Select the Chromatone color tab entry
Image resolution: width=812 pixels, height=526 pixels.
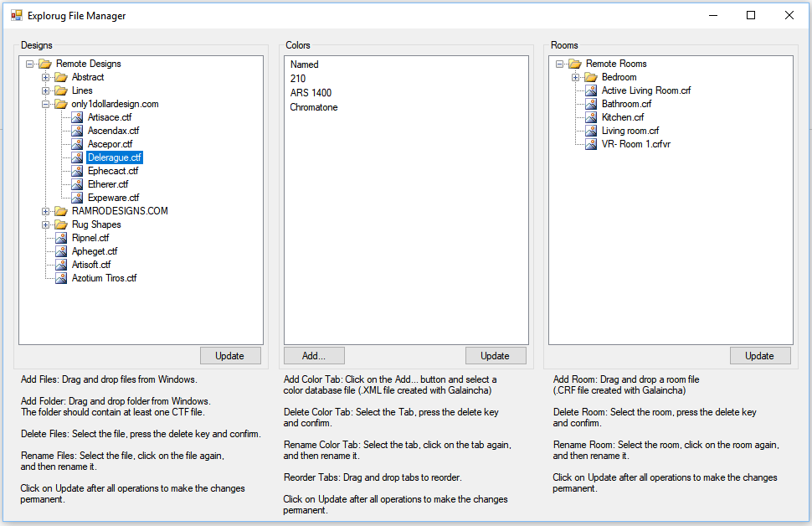pos(314,107)
